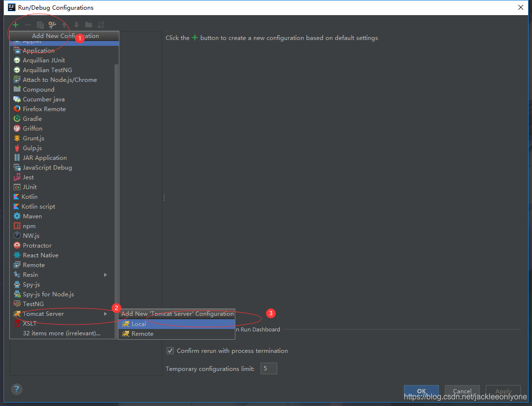Click the Move Down arrow icon
Image resolution: width=532 pixels, height=406 pixels.
pos(76,25)
